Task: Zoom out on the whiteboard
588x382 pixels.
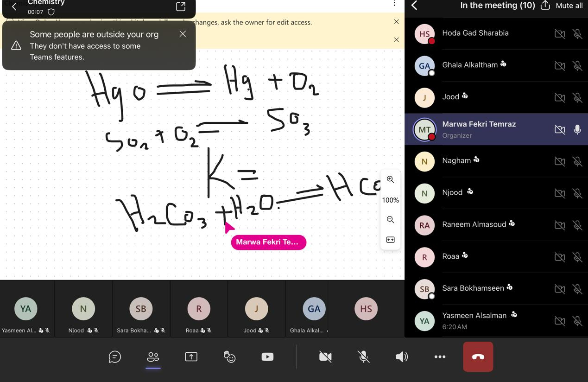Action: (x=390, y=220)
